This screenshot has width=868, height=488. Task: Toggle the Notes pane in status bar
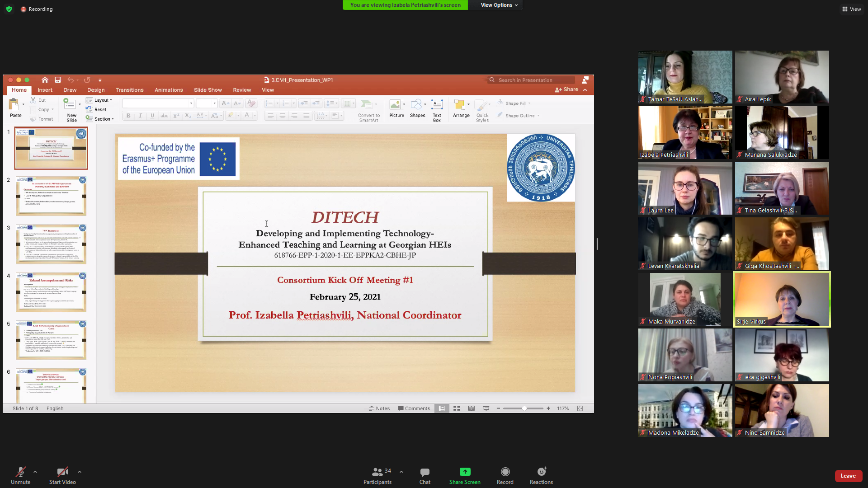(379, 408)
